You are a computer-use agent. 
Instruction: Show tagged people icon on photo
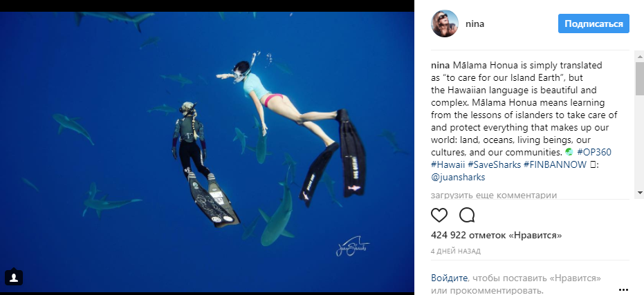pyautogui.click(x=14, y=277)
